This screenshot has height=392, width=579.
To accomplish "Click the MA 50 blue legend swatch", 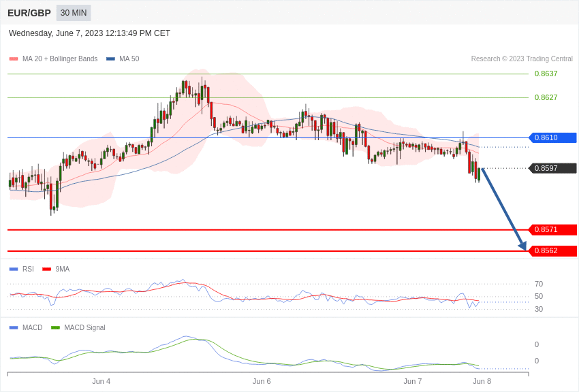I will pos(110,59).
